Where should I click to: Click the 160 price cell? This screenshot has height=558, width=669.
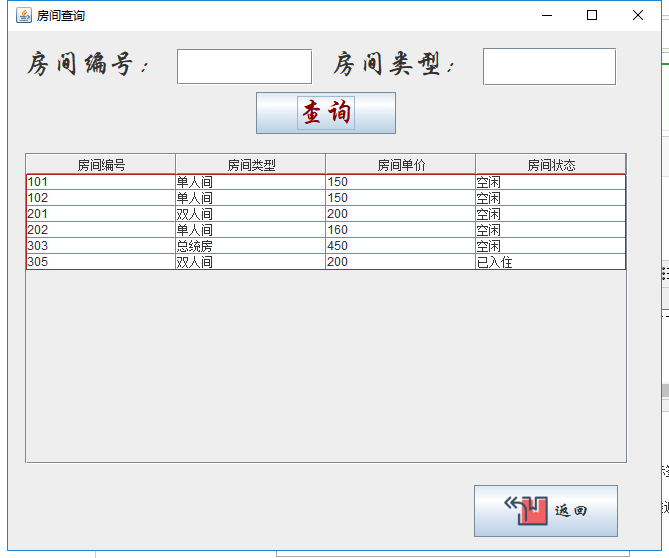(401, 230)
